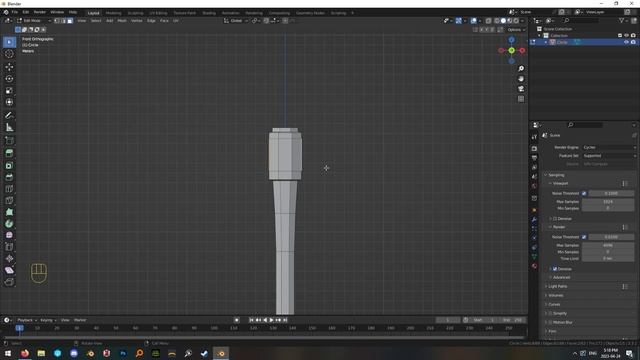Switch perspective/orthographic with grid icon
Screen dimensions: 640x360
(521, 99)
